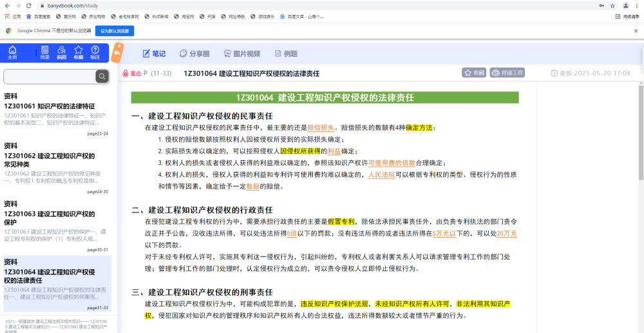Open the 天猫 bookmark

point(208,17)
